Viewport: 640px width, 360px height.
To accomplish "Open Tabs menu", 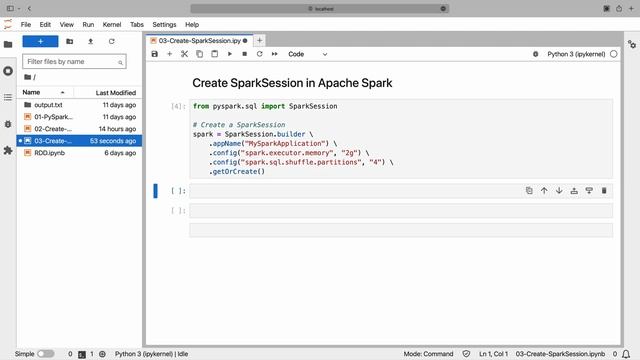I will click(x=137, y=24).
